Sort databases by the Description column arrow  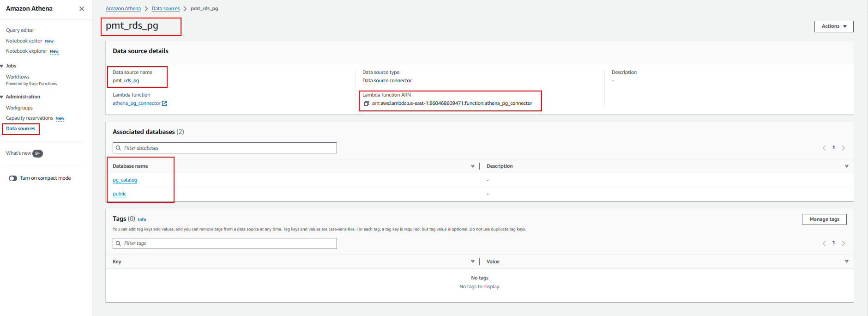tap(847, 166)
